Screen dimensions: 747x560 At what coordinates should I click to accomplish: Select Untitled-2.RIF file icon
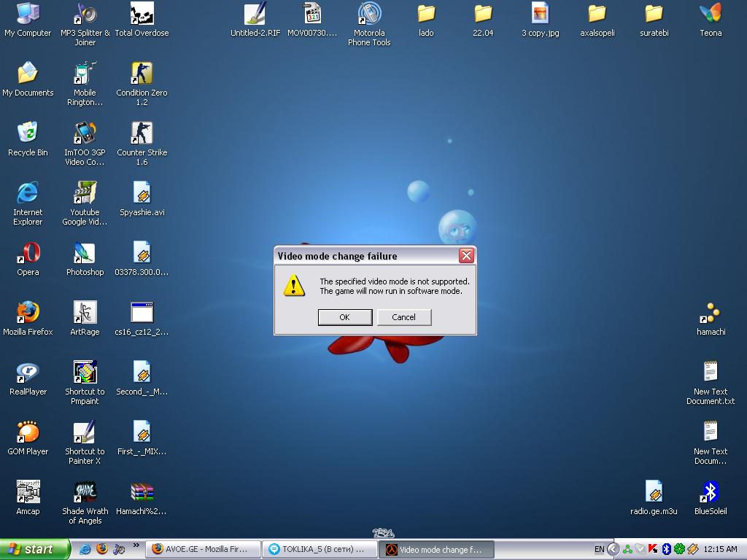(255, 19)
